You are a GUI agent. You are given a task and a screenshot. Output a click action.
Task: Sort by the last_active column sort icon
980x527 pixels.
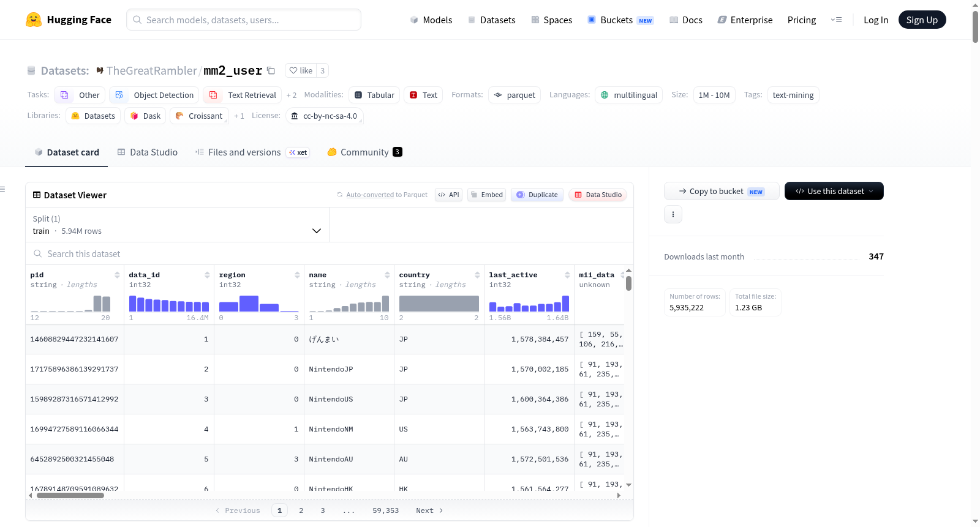pyautogui.click(x=567, y=275)
